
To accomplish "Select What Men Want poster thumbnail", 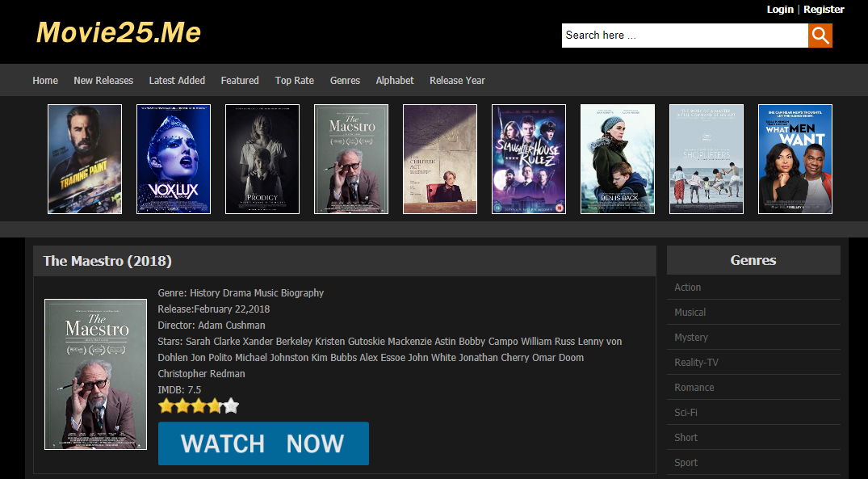I will [795, 159].
